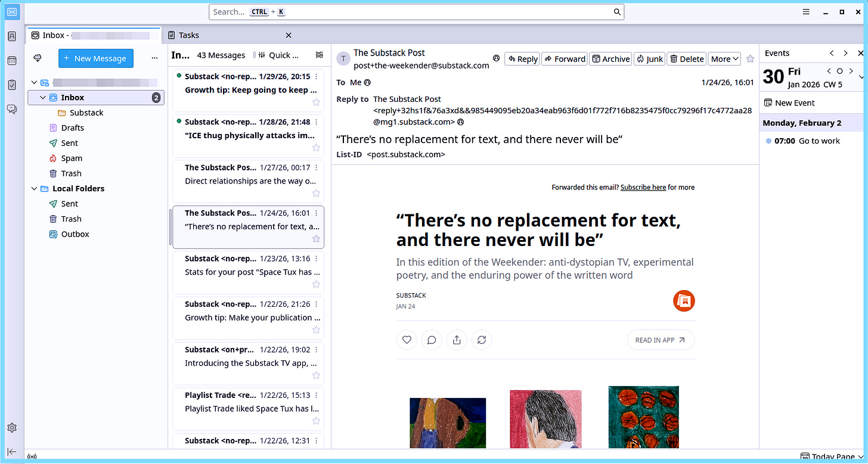Open Thunderbird Settings via the gear
The image size is (868, 464).
point(12,427)
